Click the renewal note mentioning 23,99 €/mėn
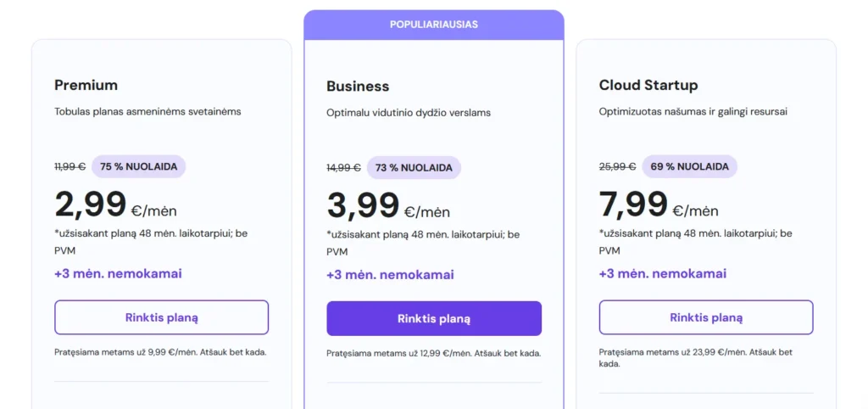 [696, 358]
